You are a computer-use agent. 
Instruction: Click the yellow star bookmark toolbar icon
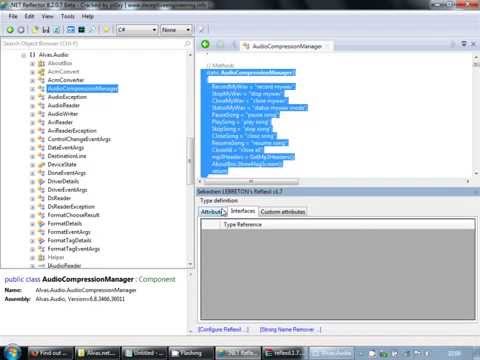pyautogui.click(x=106, y=30)
